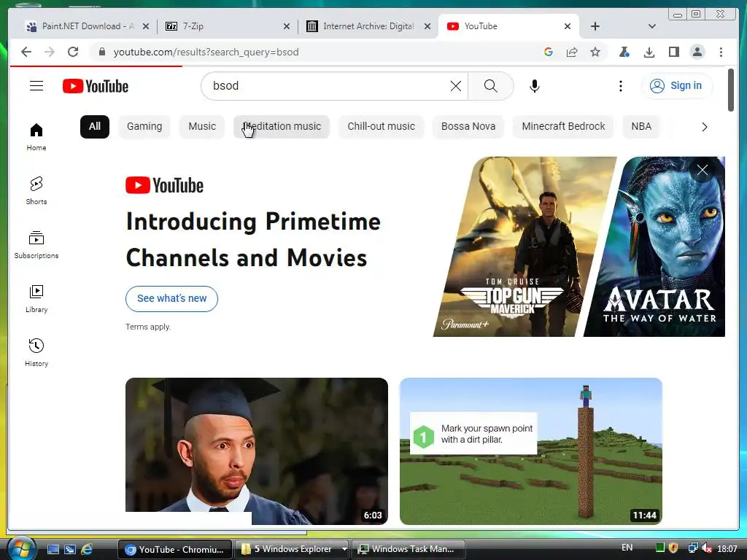The width and height of the screenshot is (747, 560).
Task: Switch to Windows Task Manager taskbar button
Action: (x=409, y=549)
